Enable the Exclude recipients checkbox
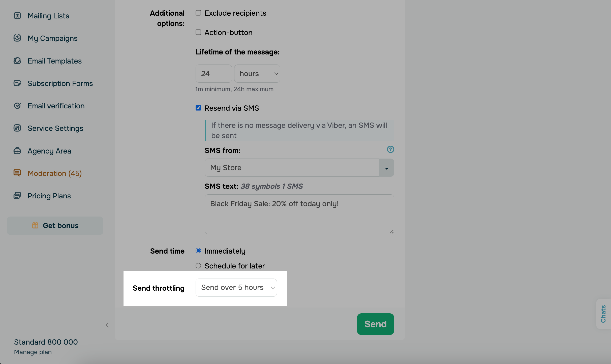Viewport: 611px width, 364px height. pos(198,13)
